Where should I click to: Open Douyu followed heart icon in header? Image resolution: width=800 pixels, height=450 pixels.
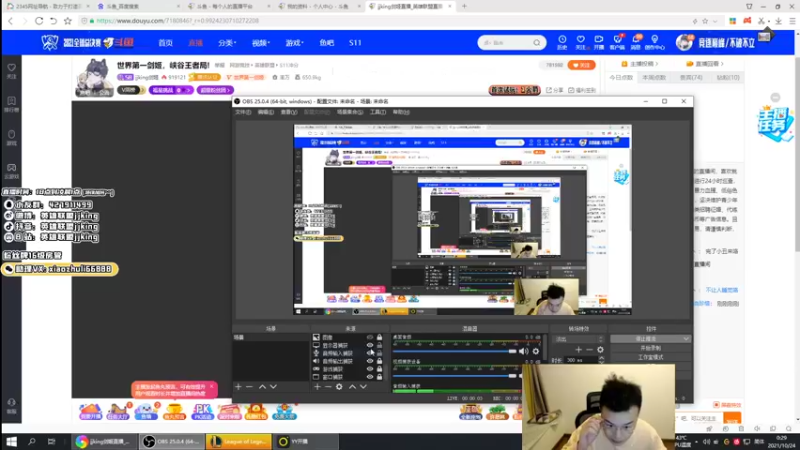click(x=580, y=42)
